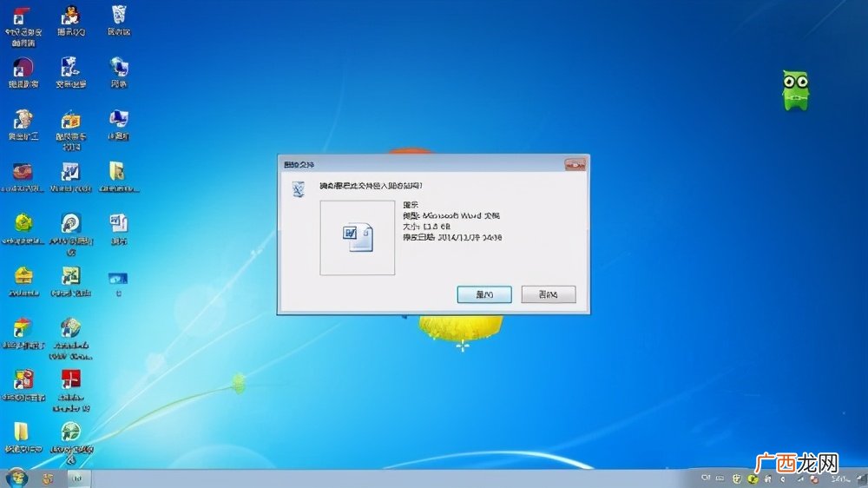This screenshot has width=868, height=488.
Task: Select the Computer monitor desktop icon
Action: pyautogui.click(x=119, y=125)
